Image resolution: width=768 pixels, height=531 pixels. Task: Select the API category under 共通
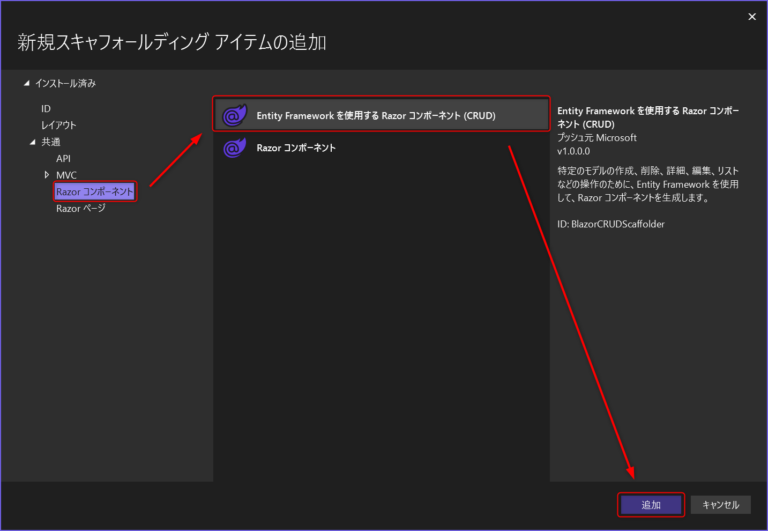(64, 158)
